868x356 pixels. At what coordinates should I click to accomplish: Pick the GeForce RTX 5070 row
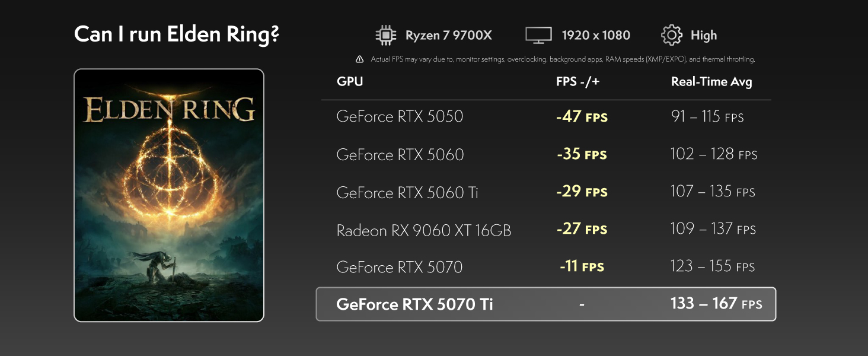(x=546, y=267)
